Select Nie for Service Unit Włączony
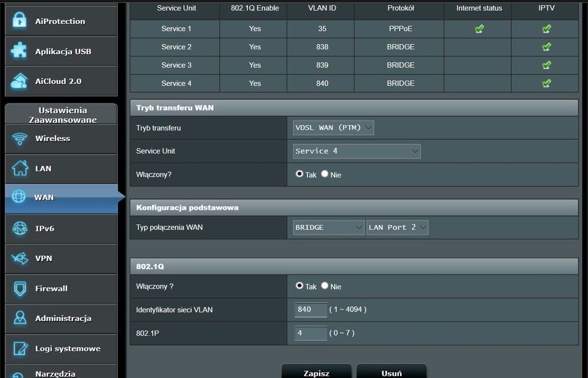Screen dimensions: 588x378 pos(325,174)
